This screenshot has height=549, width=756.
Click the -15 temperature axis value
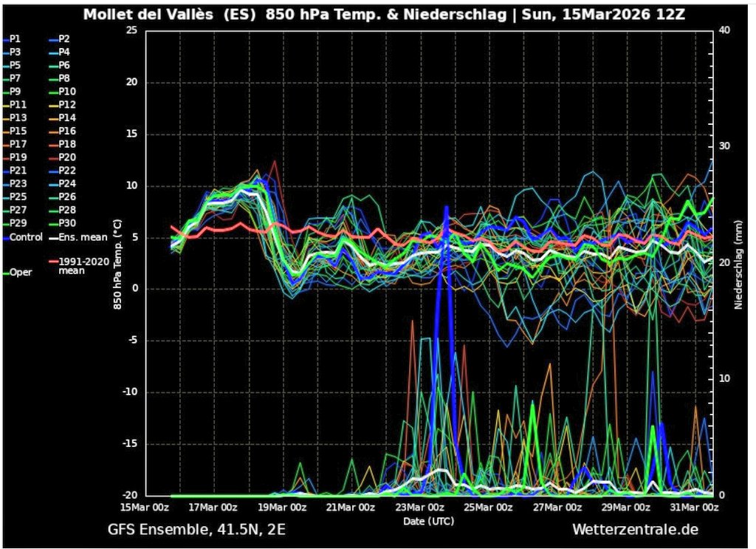130,444
